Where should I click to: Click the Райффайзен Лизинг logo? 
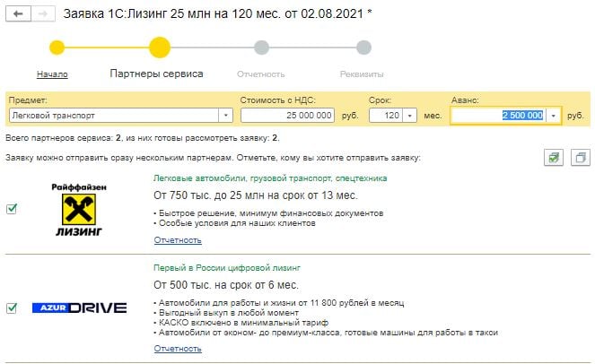pyautogui.click(x=83, y=209)
